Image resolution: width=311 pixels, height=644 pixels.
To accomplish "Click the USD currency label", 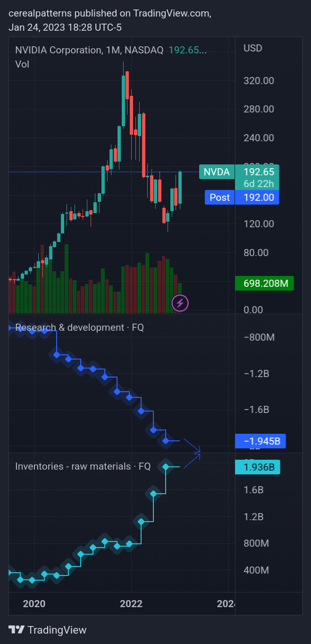I will 252,48.
